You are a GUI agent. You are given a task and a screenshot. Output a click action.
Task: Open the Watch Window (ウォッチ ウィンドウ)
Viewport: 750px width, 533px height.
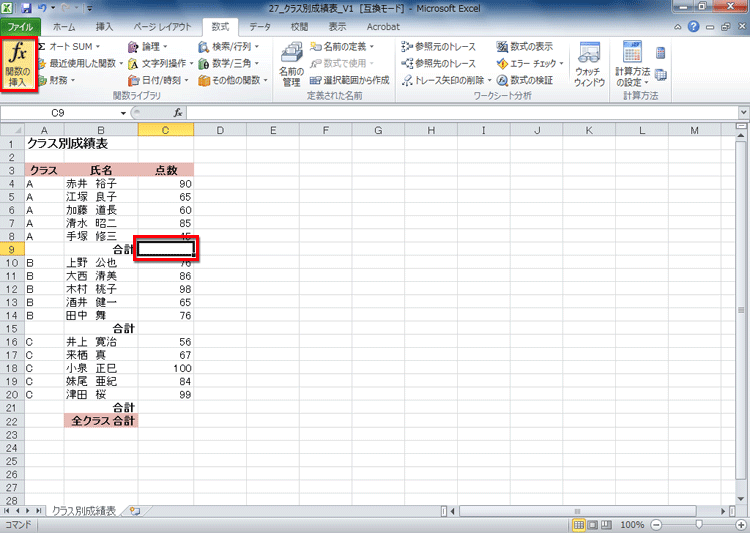tap(589, 64)
